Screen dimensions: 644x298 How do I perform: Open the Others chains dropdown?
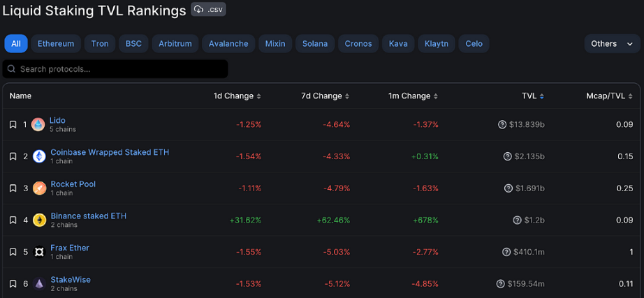click(x=612, y=43)
